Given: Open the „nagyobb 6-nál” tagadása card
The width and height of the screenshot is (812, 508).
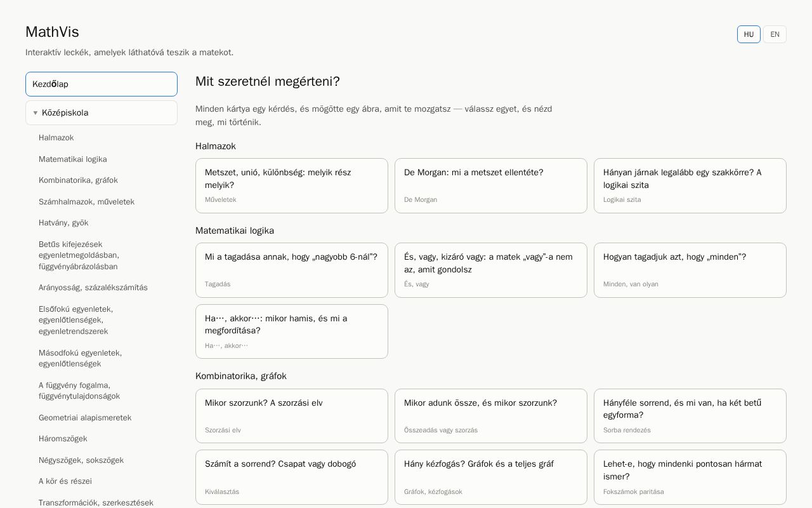Looking at the screenshot, I should tap(292, 270).
